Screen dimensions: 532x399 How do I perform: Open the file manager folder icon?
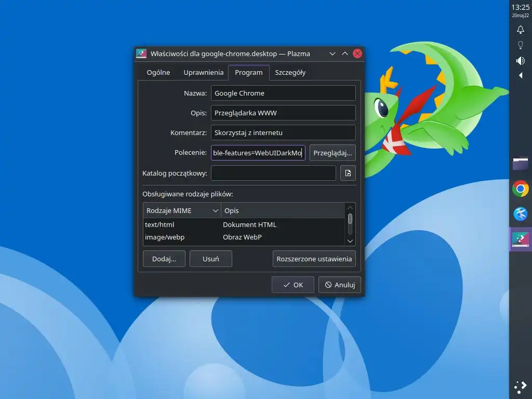click(x=521, y=164)
